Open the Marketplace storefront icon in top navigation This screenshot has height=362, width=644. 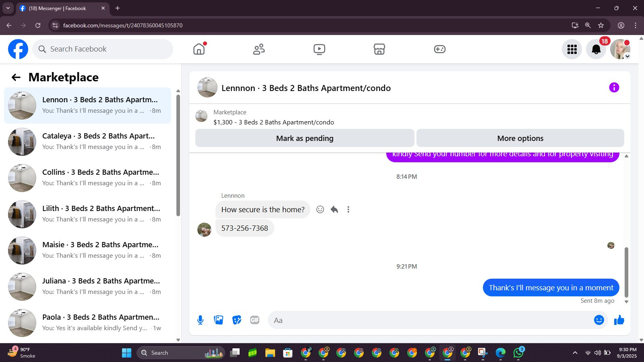tap(379, 49)
